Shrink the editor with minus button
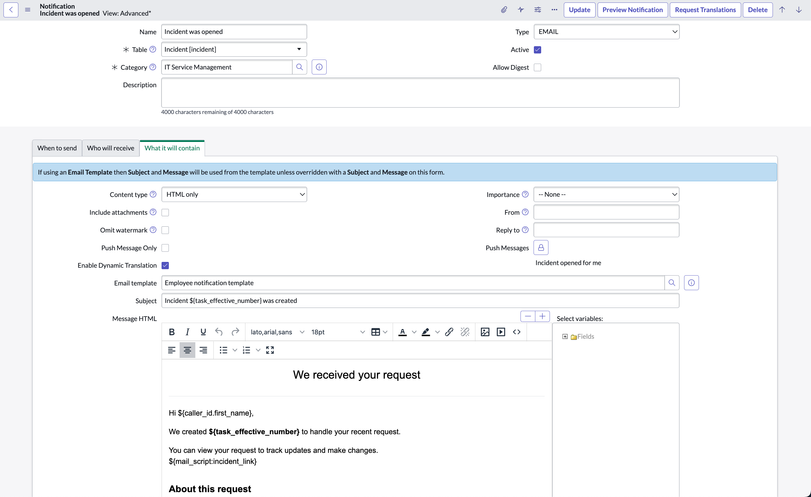 (x=528, y=316)
